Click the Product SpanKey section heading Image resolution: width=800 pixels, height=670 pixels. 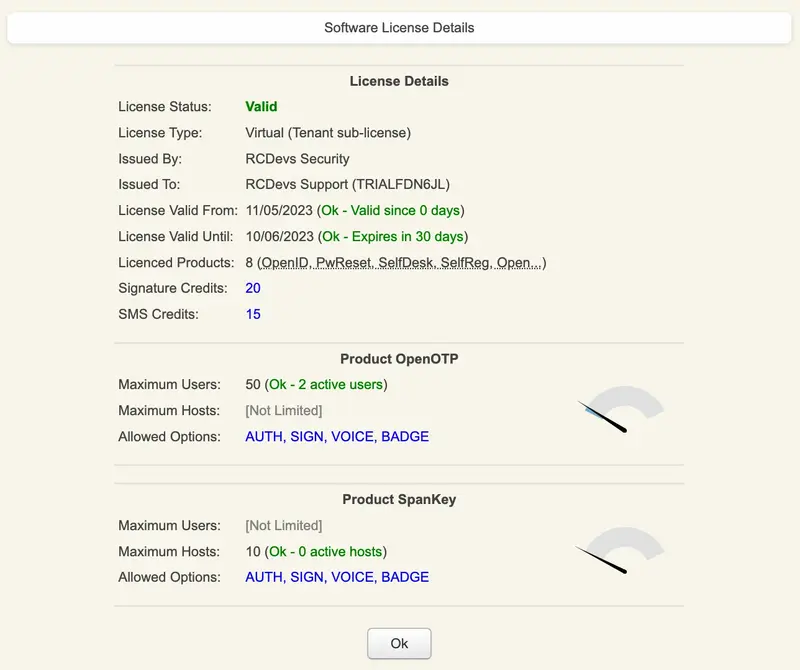[399, 499]
